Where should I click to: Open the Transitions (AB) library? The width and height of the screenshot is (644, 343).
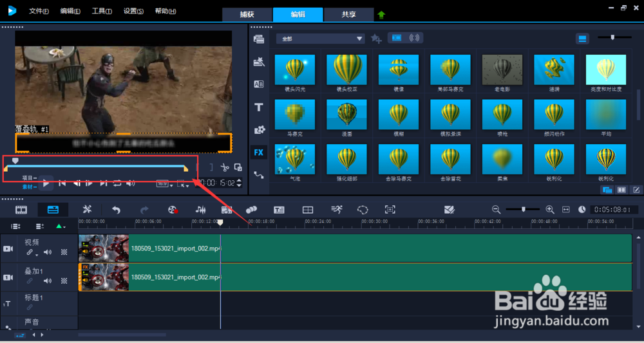pos(259,84)
